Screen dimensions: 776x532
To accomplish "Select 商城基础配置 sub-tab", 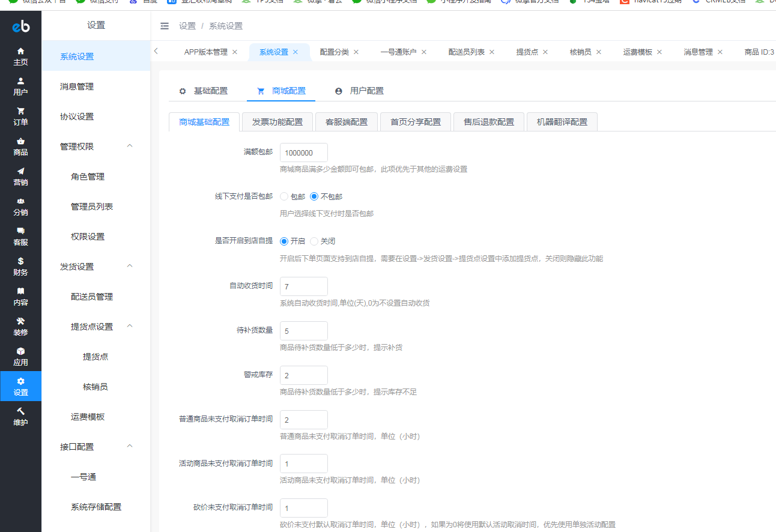I will tap(204, 122).
